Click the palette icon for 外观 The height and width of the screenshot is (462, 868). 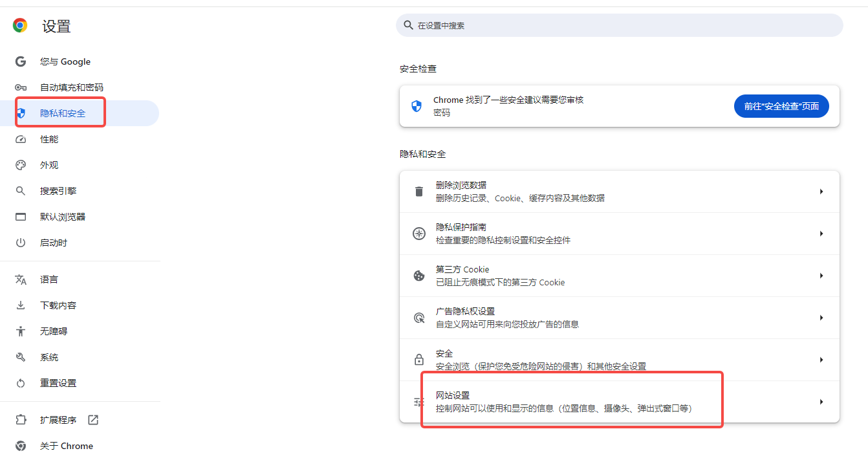coord(21,165)
